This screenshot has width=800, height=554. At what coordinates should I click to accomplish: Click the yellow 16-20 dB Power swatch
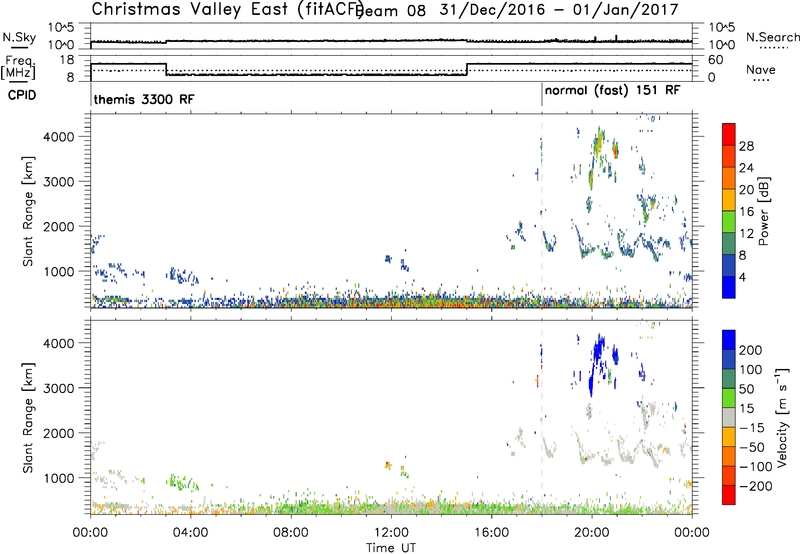pyautogui.click(x=729, y=199)
